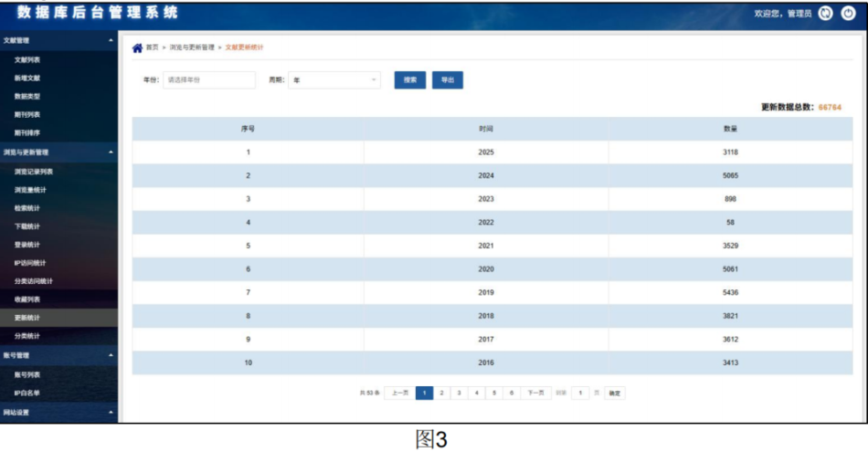Open 登录统计 in the sidebar
The width and height of the screenshot is (868, 452).
pyautogui.click(x=27, y=245)
